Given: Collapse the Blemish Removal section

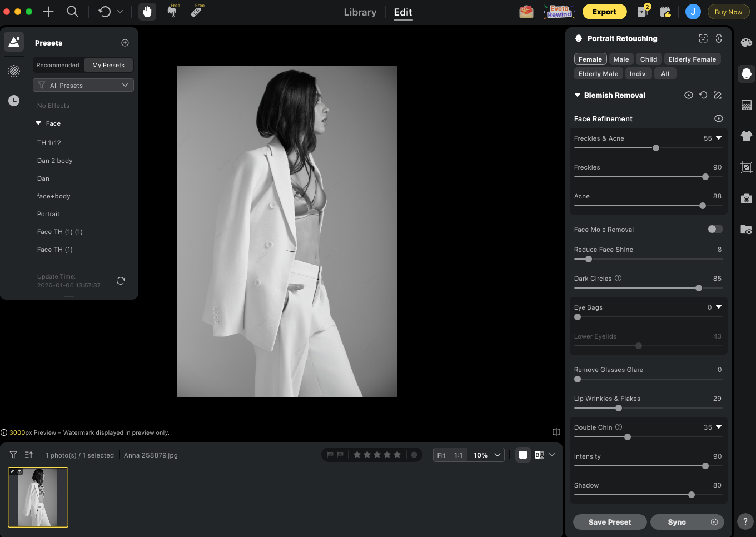Looking at the screenshot, I should 577,95.
